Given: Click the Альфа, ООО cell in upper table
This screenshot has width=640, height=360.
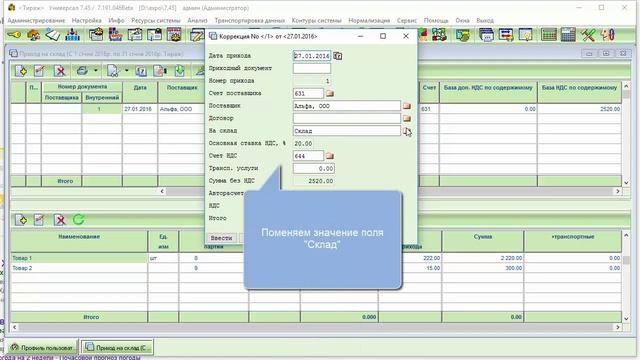Looking at the screenshot, I should click(x=182, y=109).
